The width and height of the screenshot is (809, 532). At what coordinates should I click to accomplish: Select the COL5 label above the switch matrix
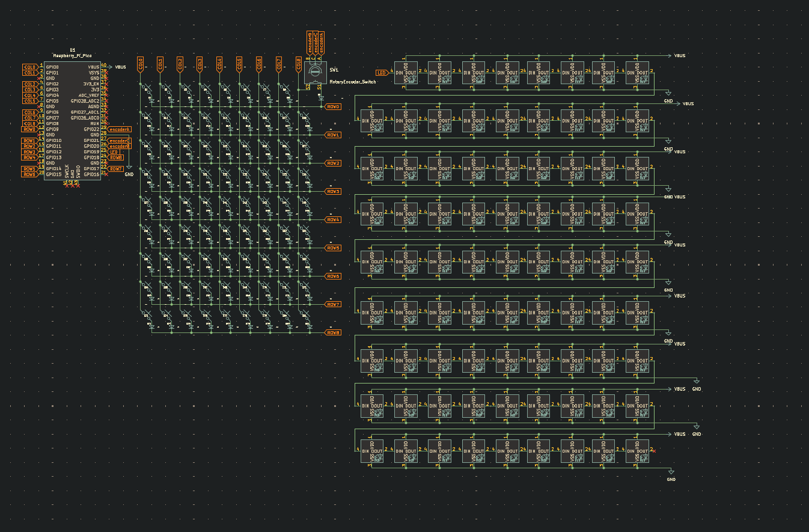239,64
